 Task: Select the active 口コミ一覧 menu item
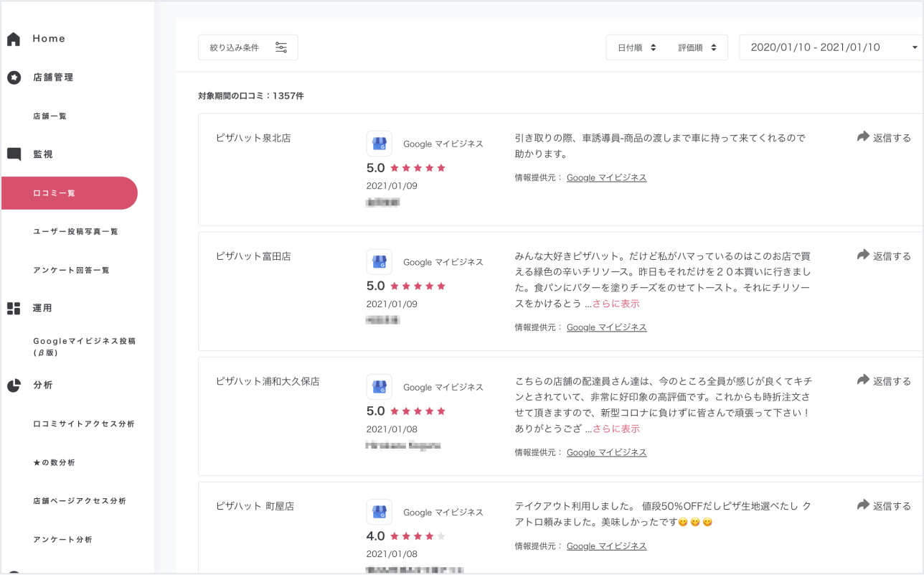tap(69, 193)
